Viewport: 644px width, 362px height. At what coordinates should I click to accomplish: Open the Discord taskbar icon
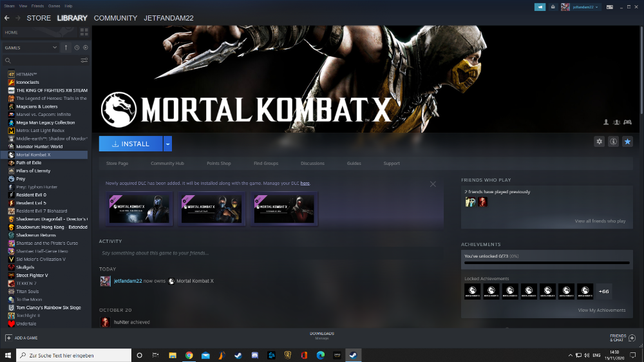[254, 356]
